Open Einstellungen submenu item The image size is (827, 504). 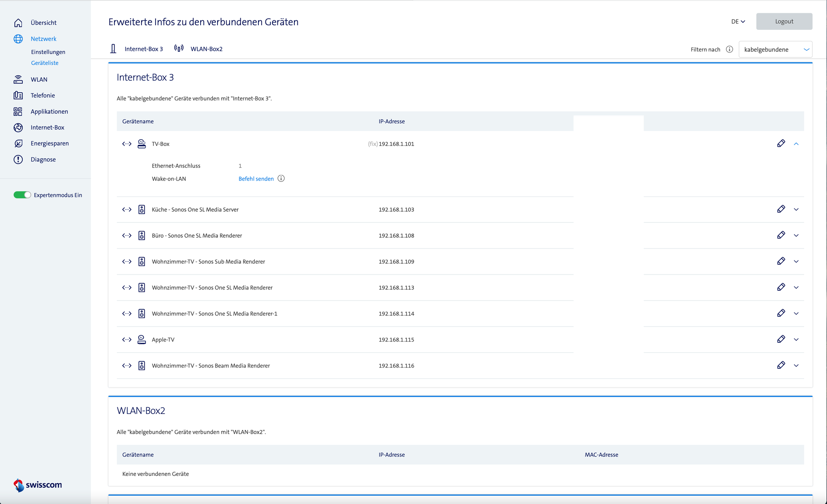point(48,52)
